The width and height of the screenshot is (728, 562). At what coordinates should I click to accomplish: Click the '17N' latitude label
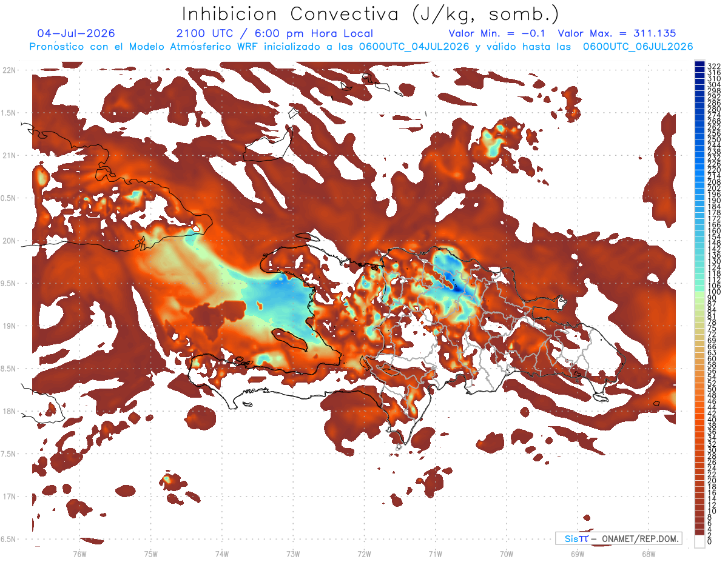coord(9,497)
